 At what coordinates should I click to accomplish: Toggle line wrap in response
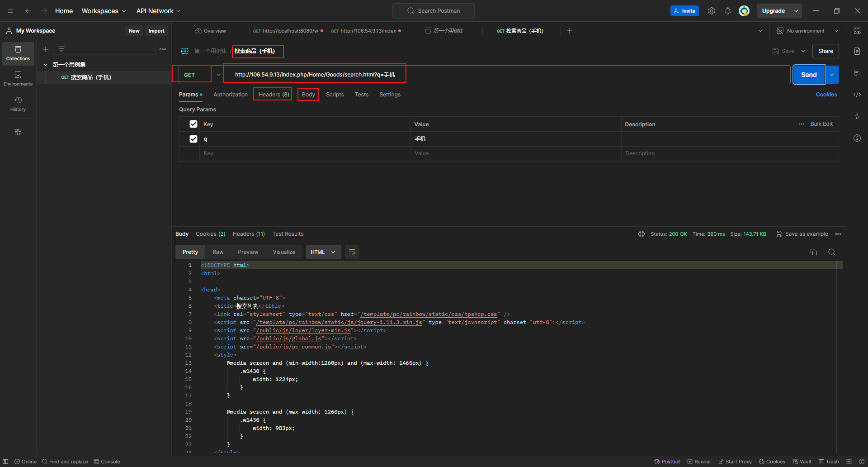pyautogui.click(x=352, y=252)
